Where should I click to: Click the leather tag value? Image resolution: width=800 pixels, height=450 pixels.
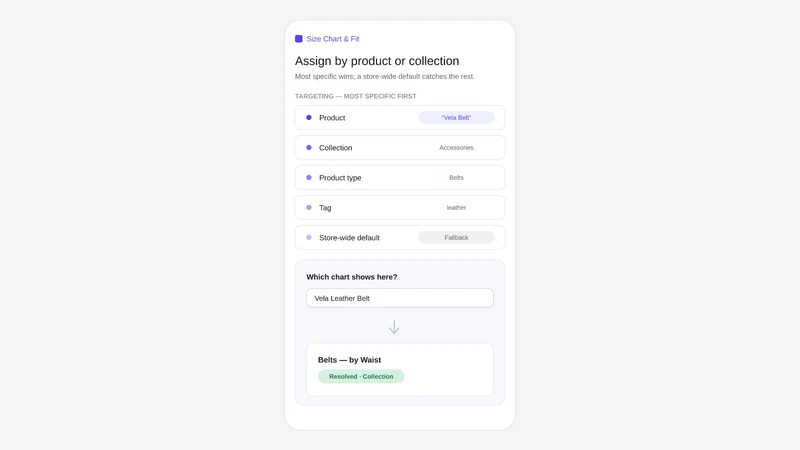456,208
